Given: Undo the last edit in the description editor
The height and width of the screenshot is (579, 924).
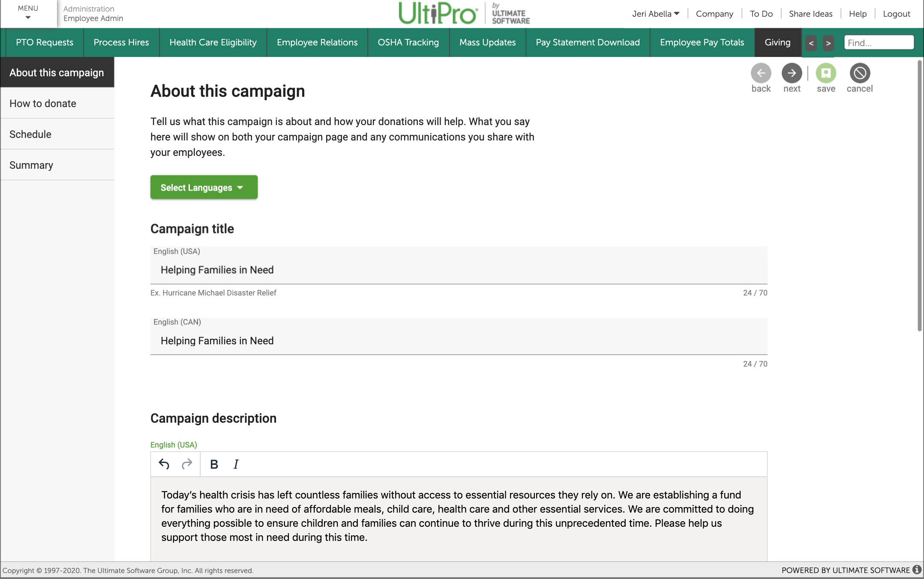Looking at the screenshot, I should (164, 464).
